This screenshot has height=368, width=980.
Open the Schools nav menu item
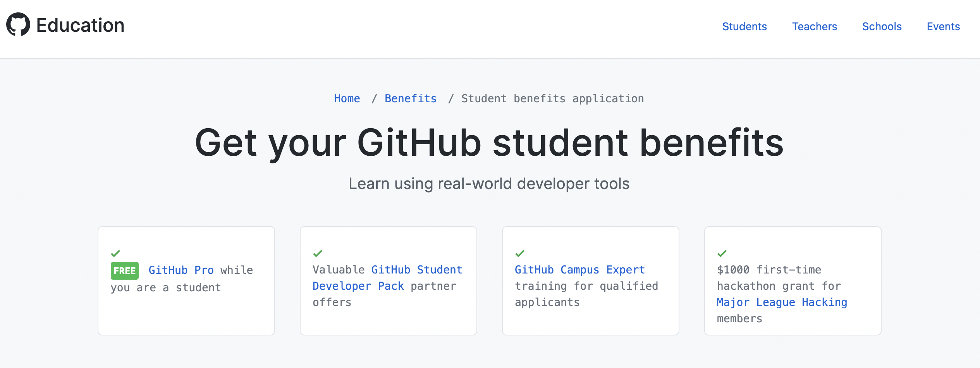(882, 26)
